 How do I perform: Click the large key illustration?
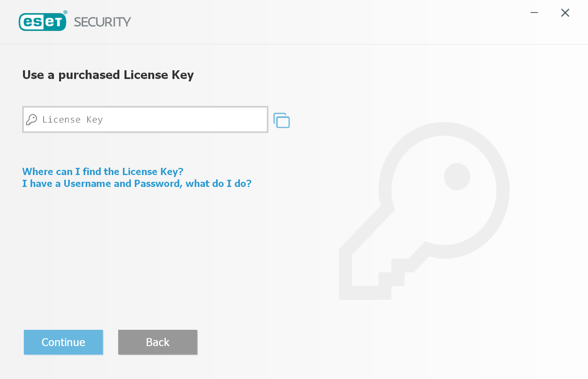424,211
